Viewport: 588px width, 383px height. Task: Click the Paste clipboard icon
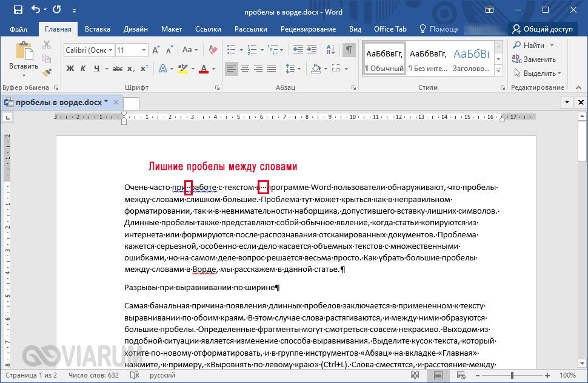click(x=24, y=50)
